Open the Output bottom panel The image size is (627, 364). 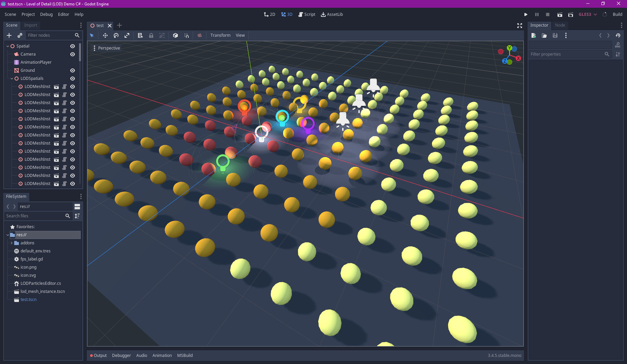[x=98, y=356]
